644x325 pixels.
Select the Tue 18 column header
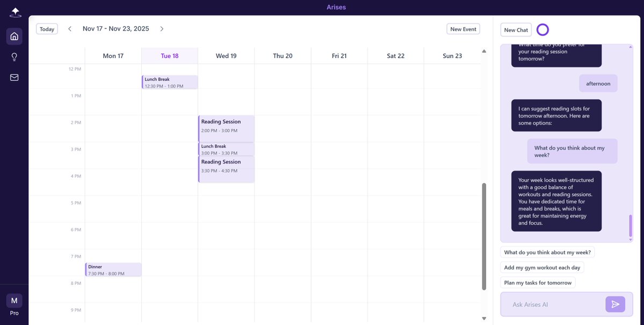coord(170,56)
